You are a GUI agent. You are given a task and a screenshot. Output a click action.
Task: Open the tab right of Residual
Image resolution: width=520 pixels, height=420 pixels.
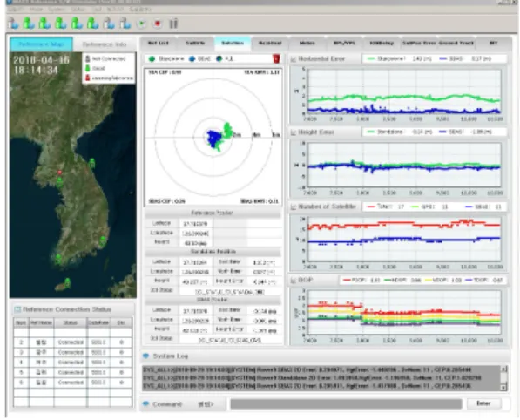click(x=307, y=43)
